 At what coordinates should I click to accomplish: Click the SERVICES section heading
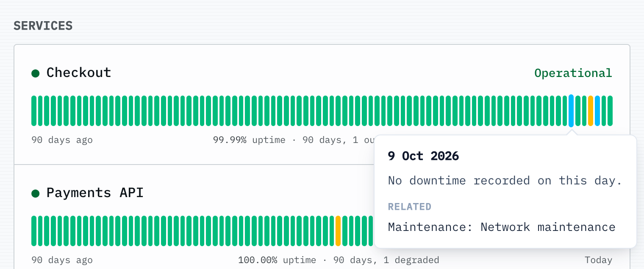(43, 26)
